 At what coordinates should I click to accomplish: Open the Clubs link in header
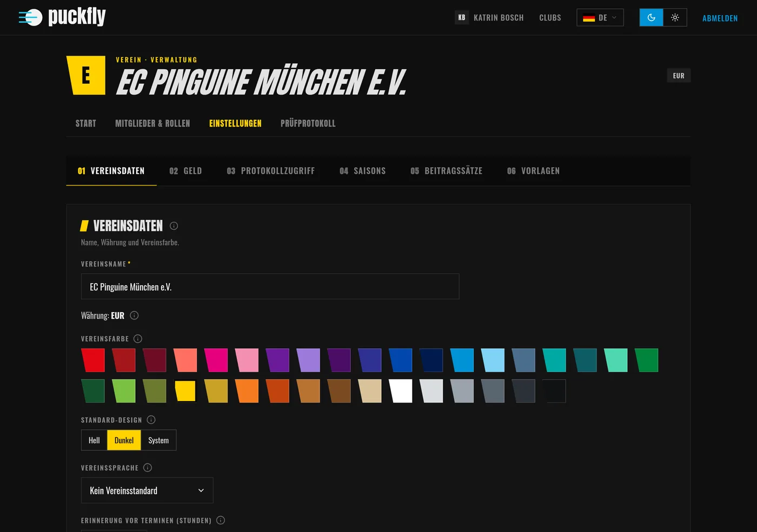(550, 18)
